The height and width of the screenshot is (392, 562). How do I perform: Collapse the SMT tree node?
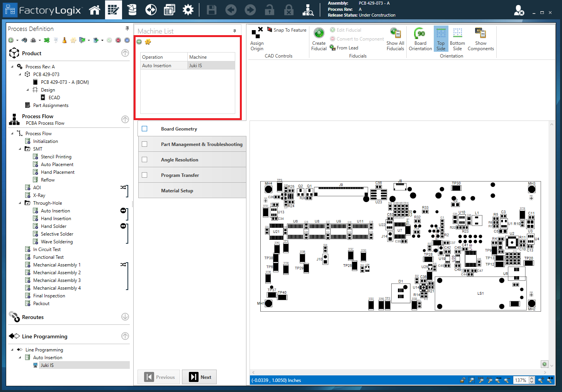[20, 149]
